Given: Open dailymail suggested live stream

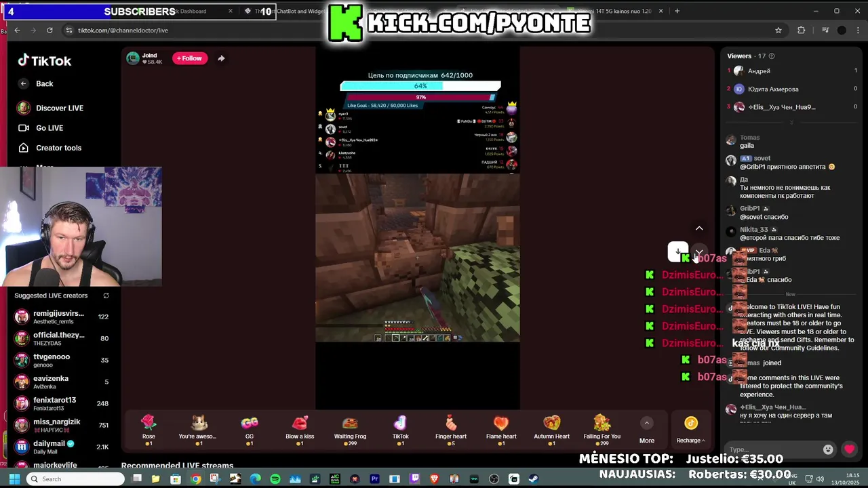Looking at the screenshot, I should (61, 447).
